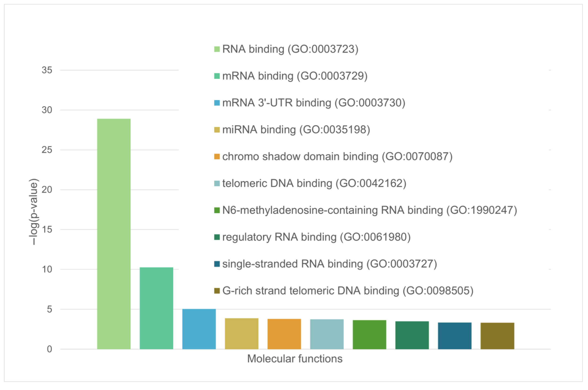Viewport: 588px width, 390px height.
Task: Click the −log(p-value) y-axis title
Action: (x=34, y=212)
